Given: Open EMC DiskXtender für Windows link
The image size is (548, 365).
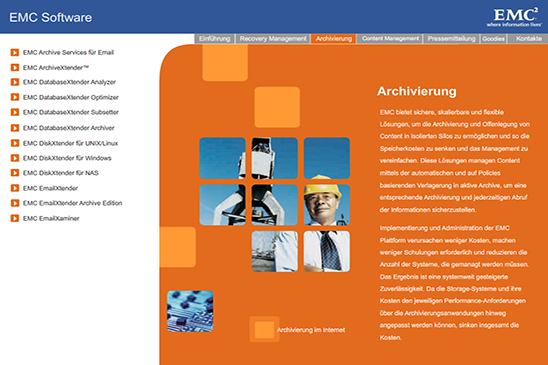Looking at the screenshot, I should click(67, 158).
